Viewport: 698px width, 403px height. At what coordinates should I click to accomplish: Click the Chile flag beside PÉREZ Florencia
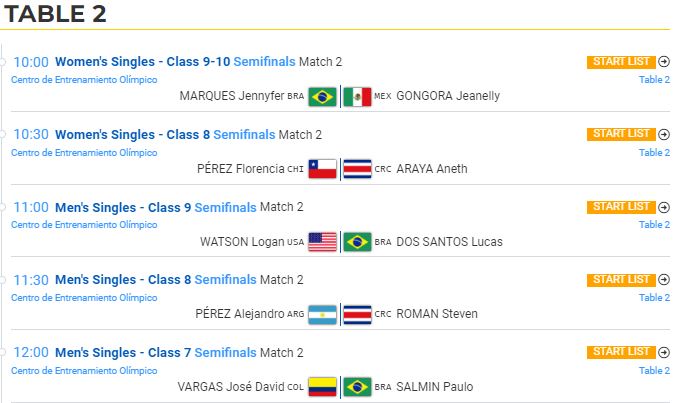(323, 169)
